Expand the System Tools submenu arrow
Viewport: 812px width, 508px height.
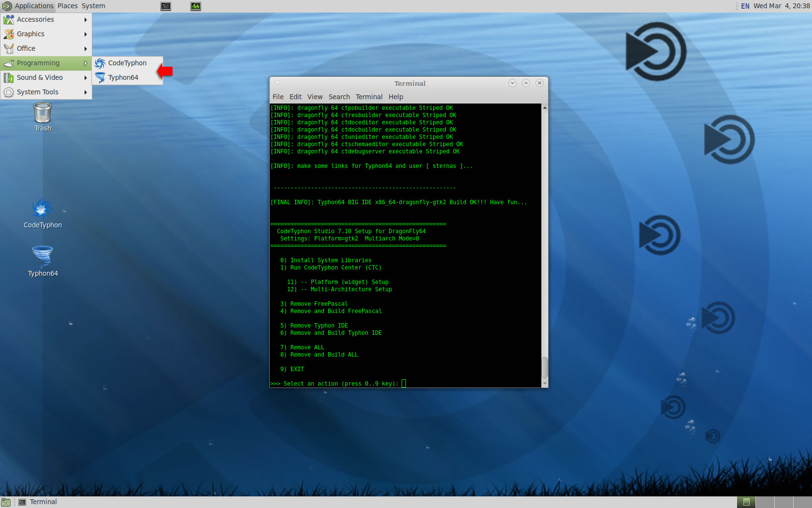tap(86, 92)
